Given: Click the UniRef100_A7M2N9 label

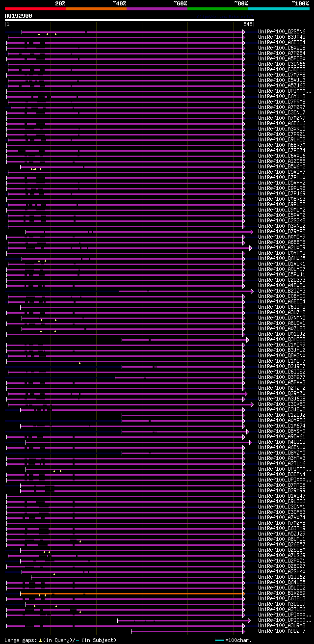Looking at the screenshot, I should click(282, 118).
